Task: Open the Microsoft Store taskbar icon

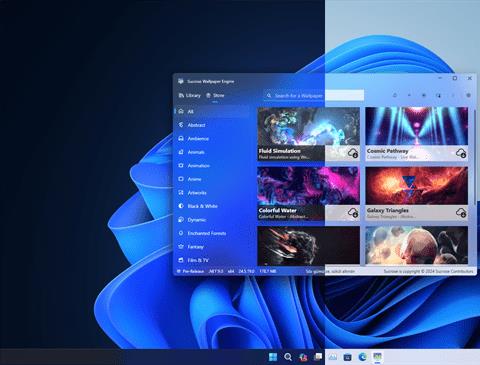Action: point(347,357)
